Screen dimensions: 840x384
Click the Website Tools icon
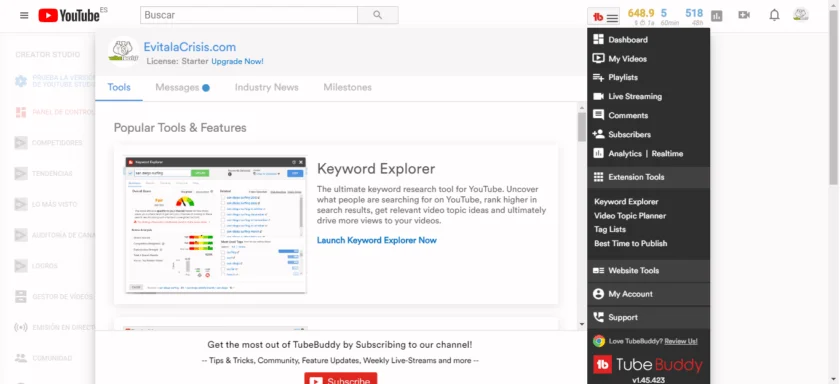(x=598, y=270)
